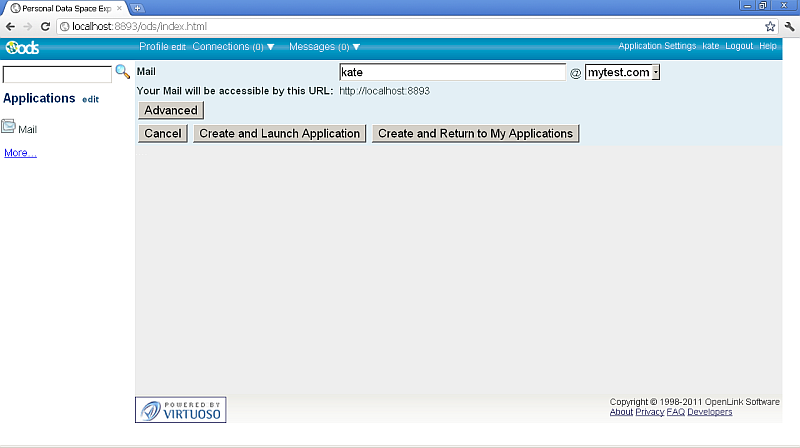Go back with the browser arrow
The width and height of the screenshot is (800, 448).
tap(11, 26)
